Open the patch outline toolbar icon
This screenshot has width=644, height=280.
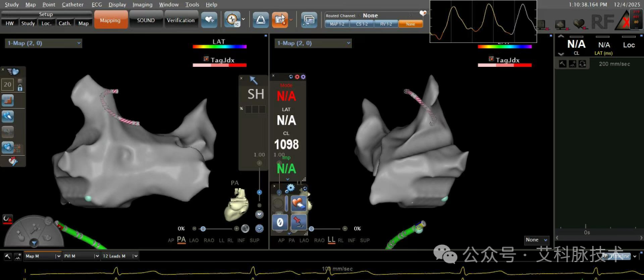(x=261, y=20)
